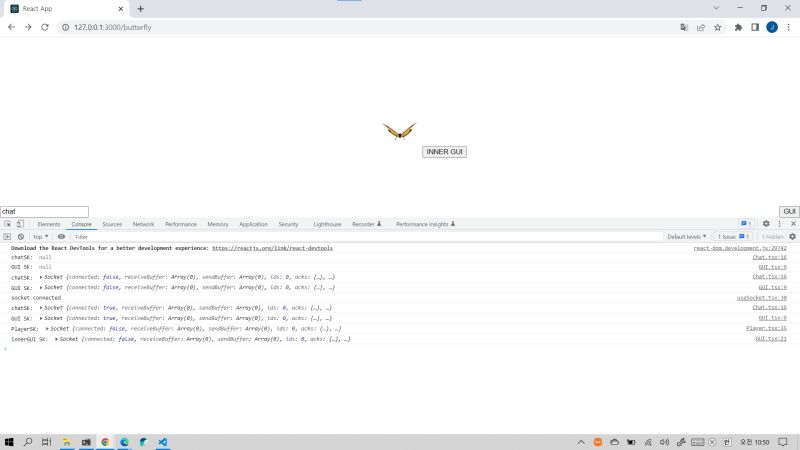The height and width of the screenshot is (450, 800).
Task: Click the translate page icon
Action: coord(684,28)
